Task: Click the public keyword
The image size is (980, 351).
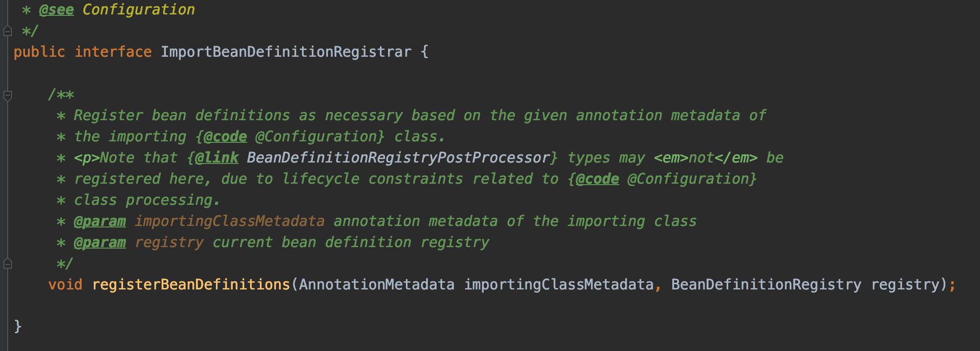Action: coord(39,52)
